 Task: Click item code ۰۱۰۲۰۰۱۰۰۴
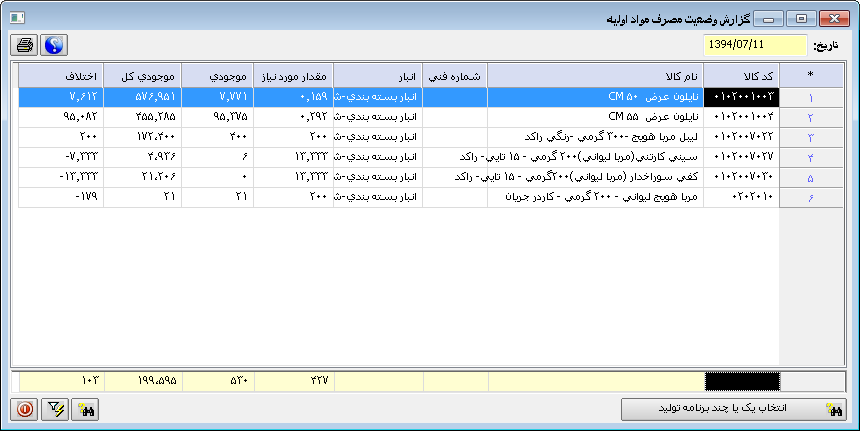741,117
